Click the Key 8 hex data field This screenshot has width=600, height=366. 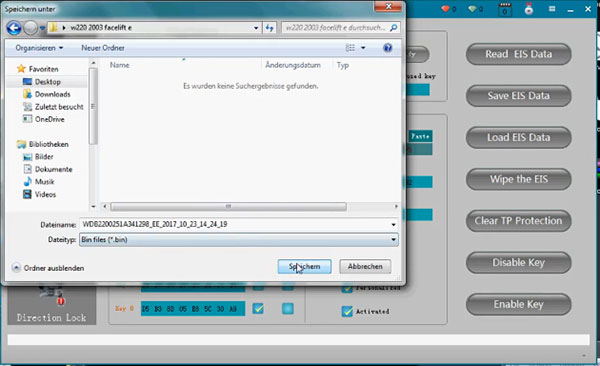tap(193, 309)
